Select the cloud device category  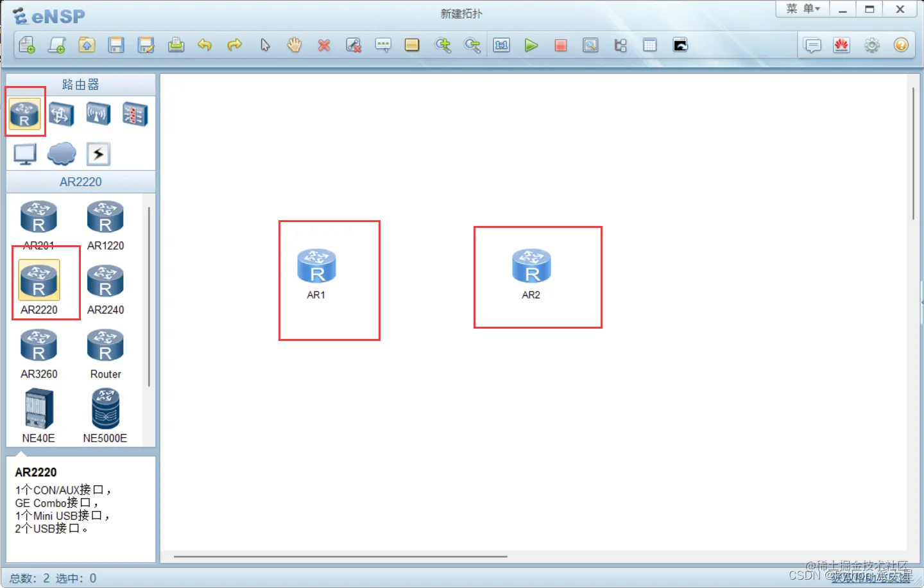pyautogui.click(x=62, y=154)
